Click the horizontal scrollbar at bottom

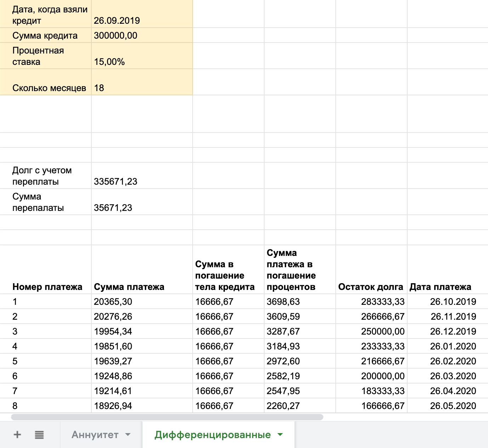pyautogui.click(x=167, y=417)
